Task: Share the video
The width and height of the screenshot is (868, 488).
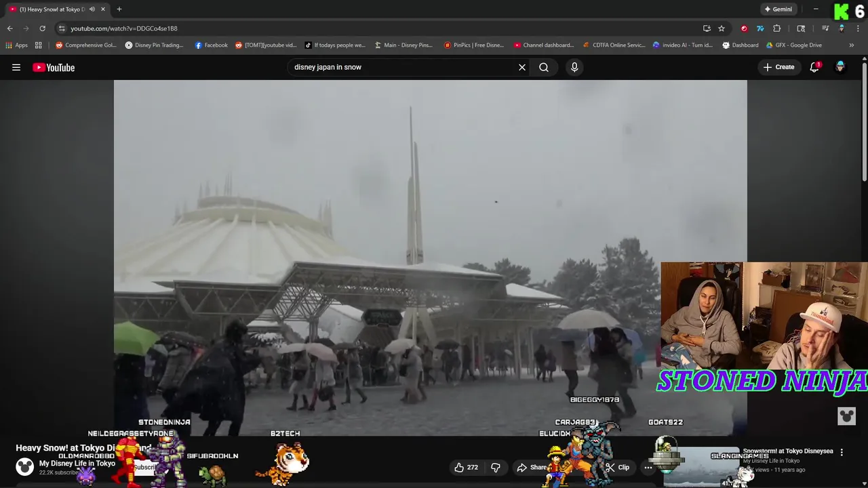Action: point(532,467)
